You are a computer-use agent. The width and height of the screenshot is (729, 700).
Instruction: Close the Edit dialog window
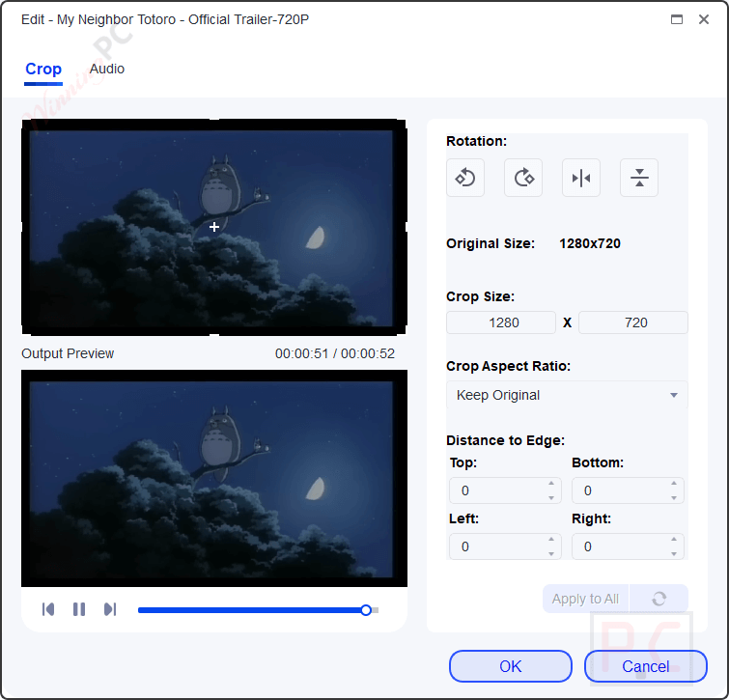tap(704, 19)
